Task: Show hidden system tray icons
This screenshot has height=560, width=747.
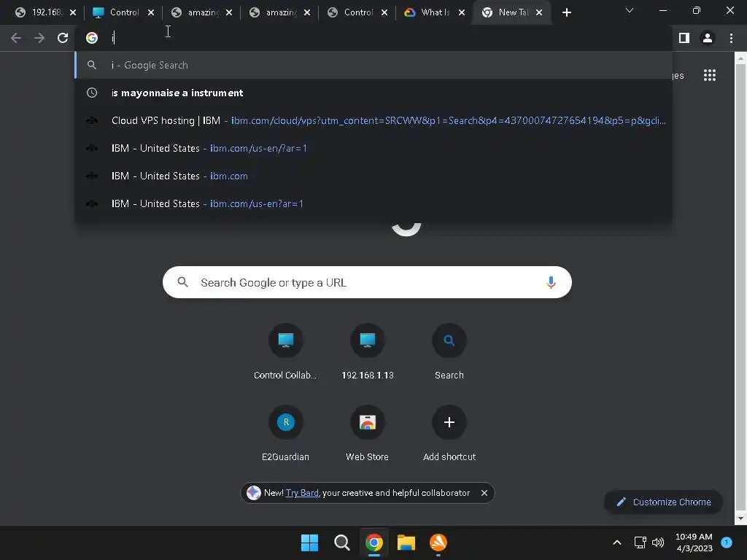Action: (617, 542)
